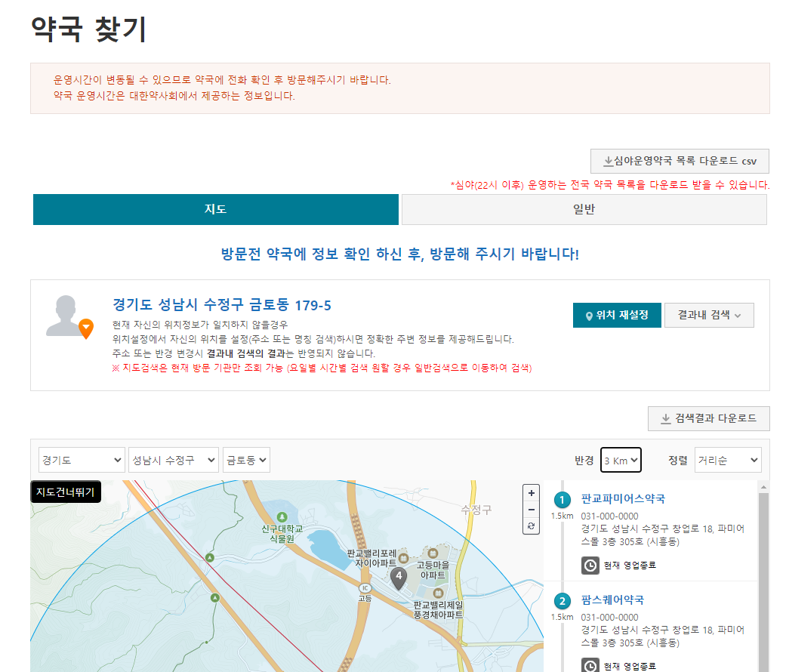
Task: Click the results list scrollbar
Action: [763, 581]
